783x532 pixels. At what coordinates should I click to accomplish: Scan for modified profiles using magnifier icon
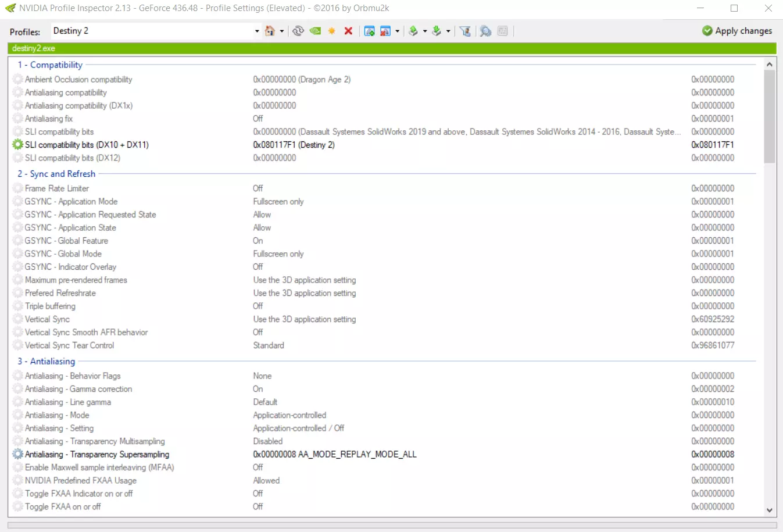[x=485, y=31]
